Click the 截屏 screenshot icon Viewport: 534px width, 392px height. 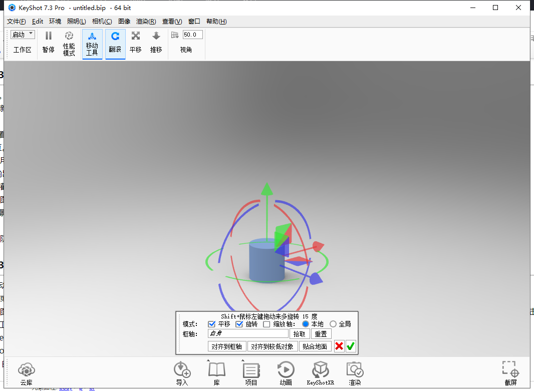click(510, 369)
